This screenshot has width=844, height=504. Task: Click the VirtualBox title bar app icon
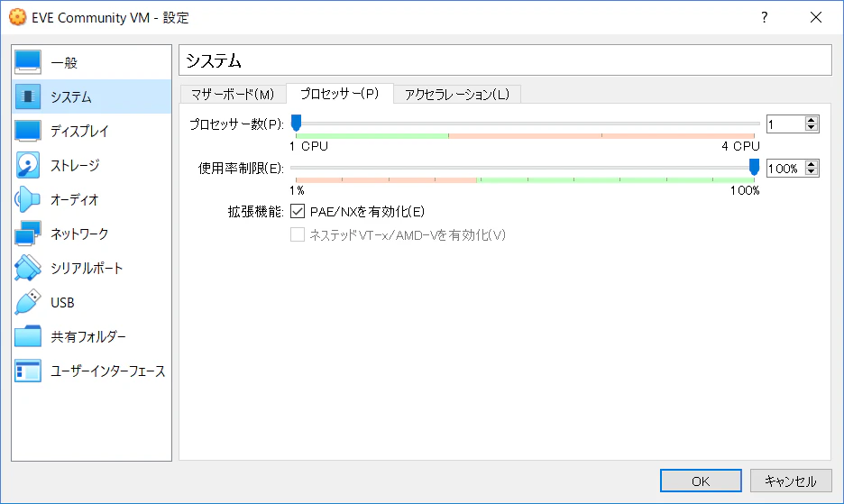(x=18, y=17)
